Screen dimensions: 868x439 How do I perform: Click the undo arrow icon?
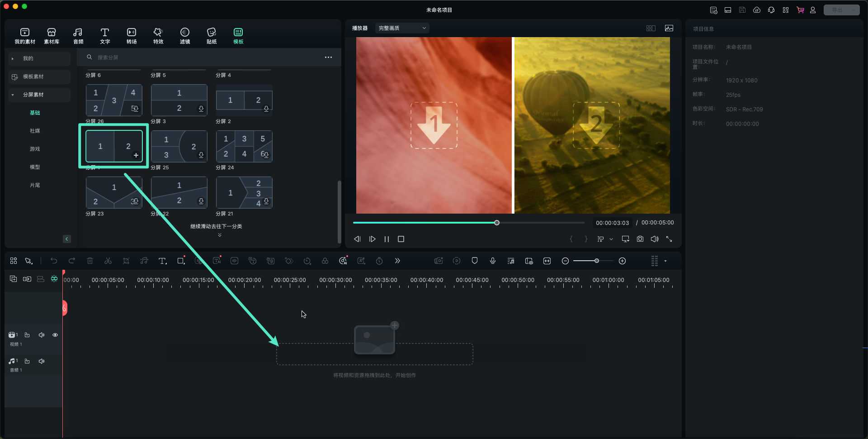click(x=54, y=261)
